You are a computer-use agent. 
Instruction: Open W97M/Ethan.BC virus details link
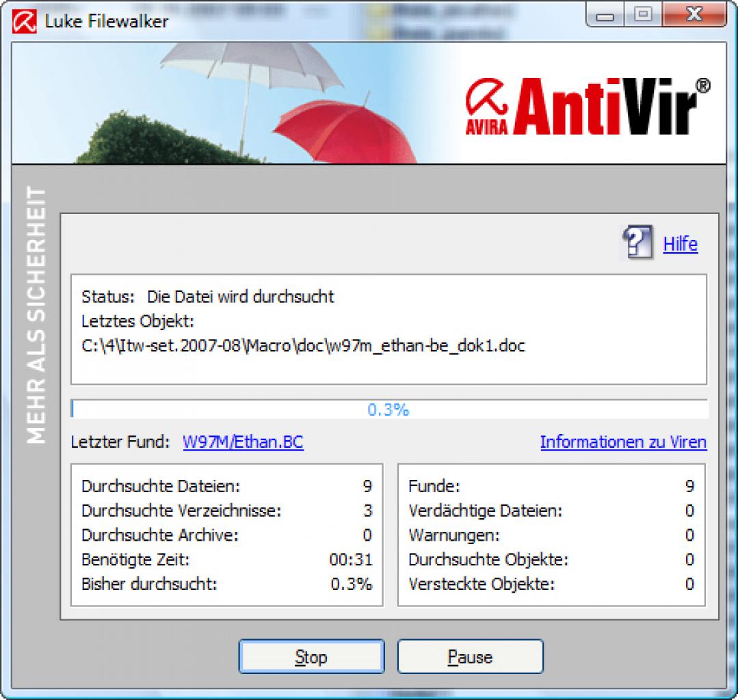(x=243, y=442)
